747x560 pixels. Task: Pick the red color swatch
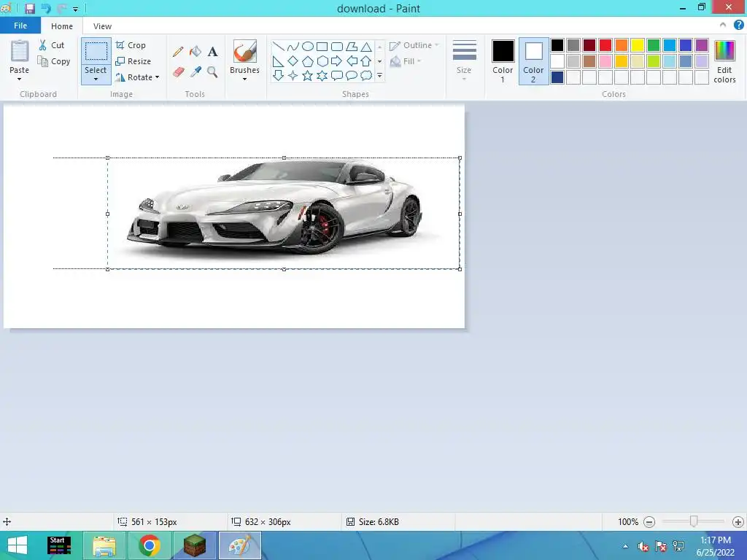click(605, 45)
